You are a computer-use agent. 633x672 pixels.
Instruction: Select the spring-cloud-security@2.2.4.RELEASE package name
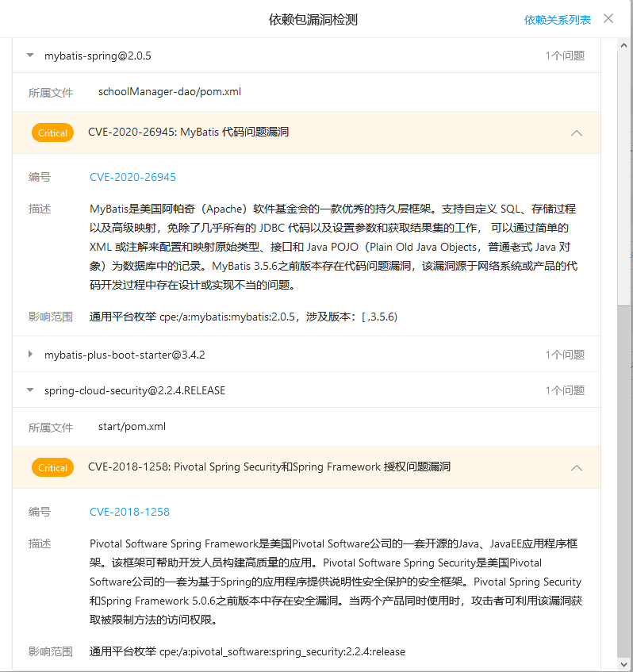tap(135, 390)
